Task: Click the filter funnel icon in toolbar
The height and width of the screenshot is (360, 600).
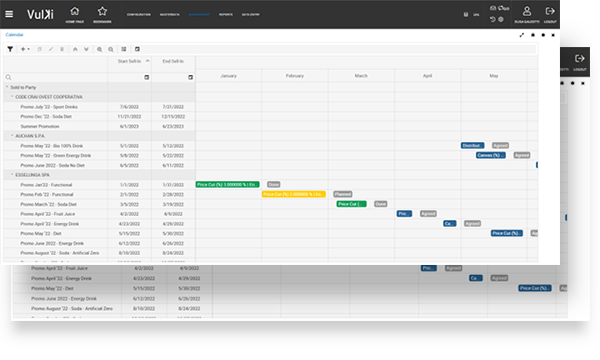Action: click(10, 49)
